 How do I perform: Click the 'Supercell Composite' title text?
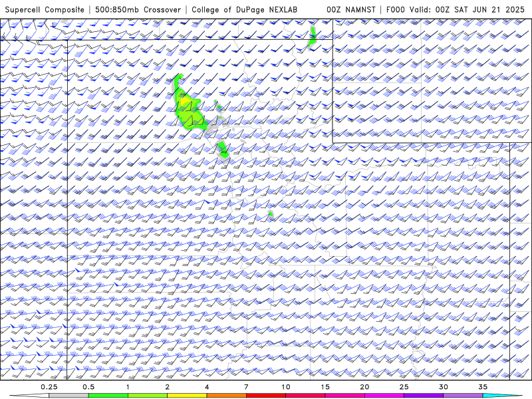coord(45,9)
